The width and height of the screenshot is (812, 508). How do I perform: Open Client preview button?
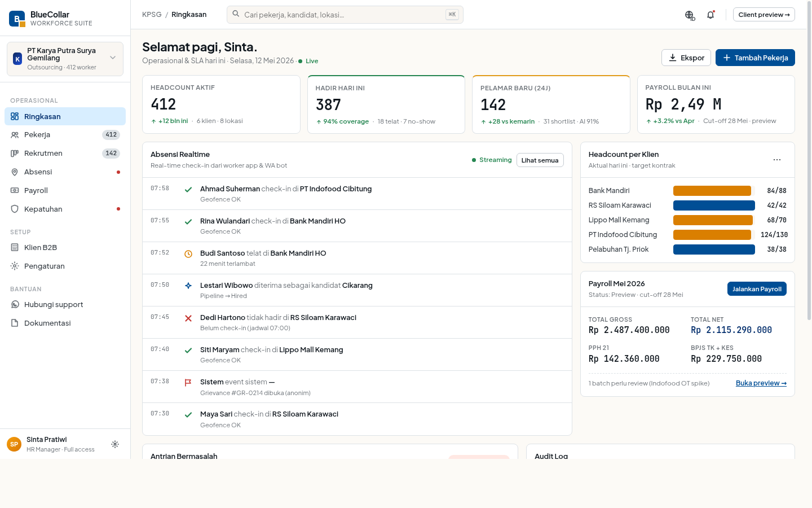[764, 15]
